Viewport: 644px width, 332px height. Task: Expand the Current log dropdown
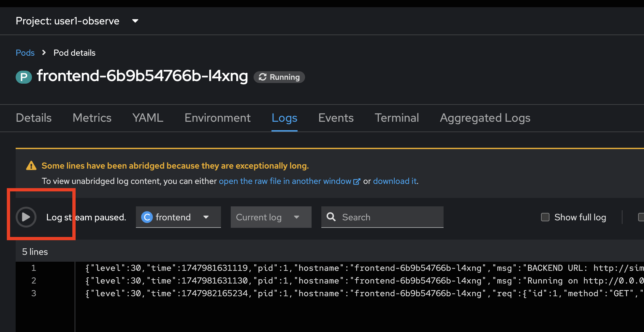click(x=271, y=217)
